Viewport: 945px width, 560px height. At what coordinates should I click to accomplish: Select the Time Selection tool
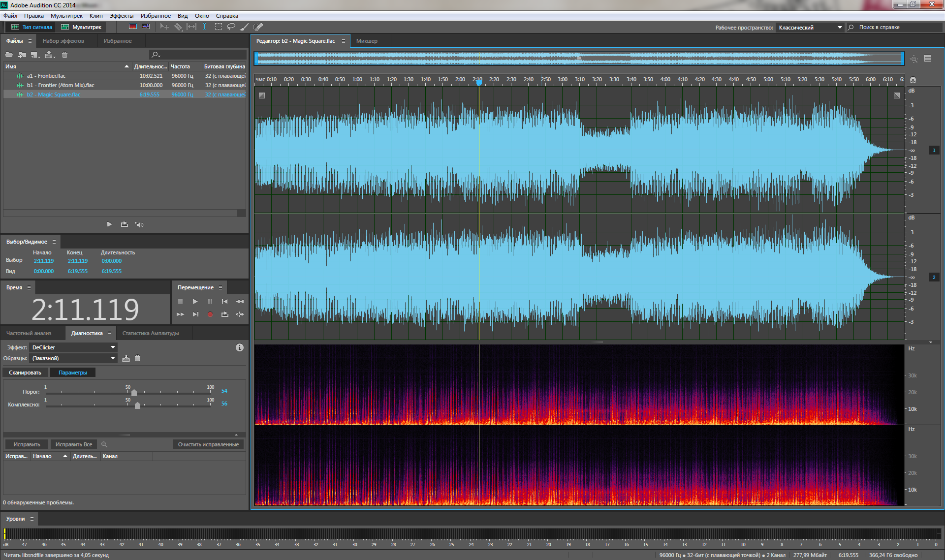[204, 27]
